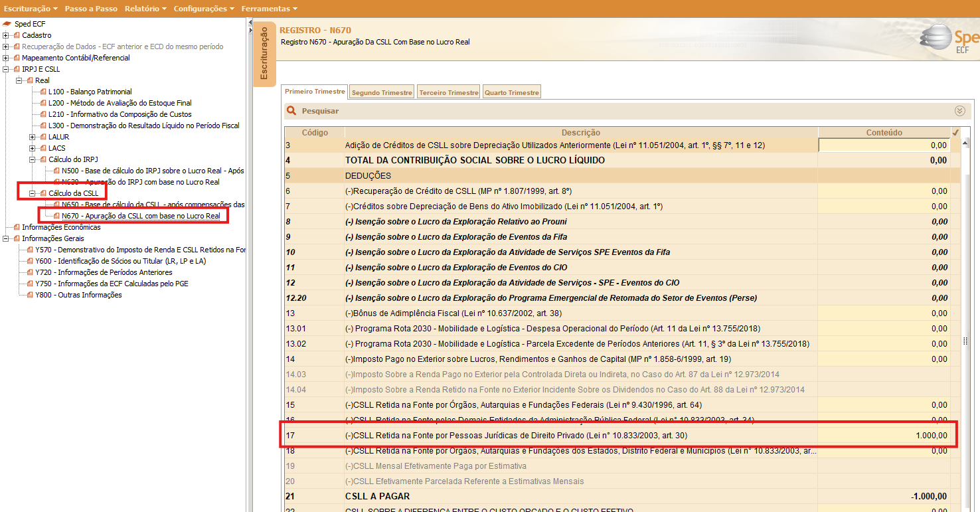Click the 1.000,00 value field on line 17
The image size is (980, 512).
click(884, 435)
